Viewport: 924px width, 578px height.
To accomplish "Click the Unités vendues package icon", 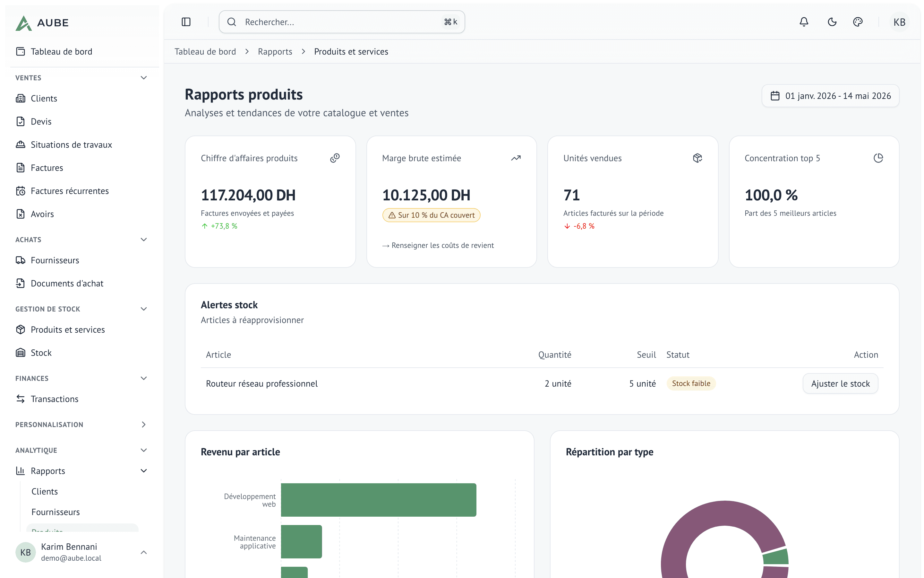I will tap(697, 158).
